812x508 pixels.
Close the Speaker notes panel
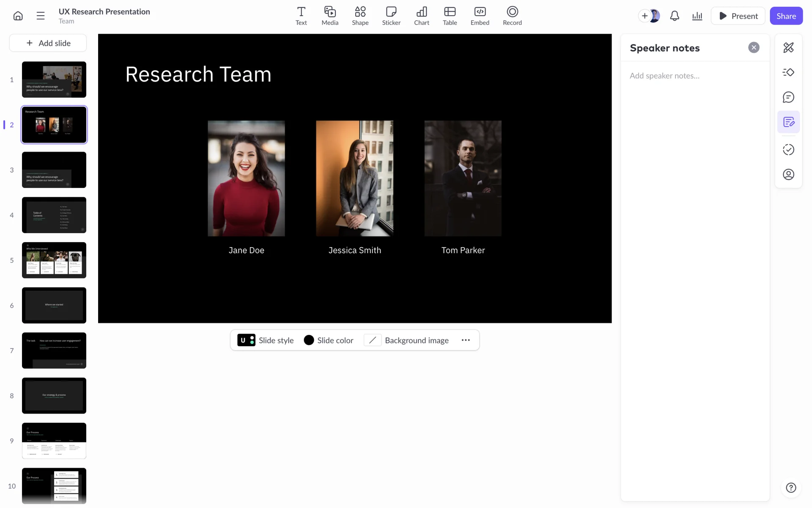[x=754, y=47]
